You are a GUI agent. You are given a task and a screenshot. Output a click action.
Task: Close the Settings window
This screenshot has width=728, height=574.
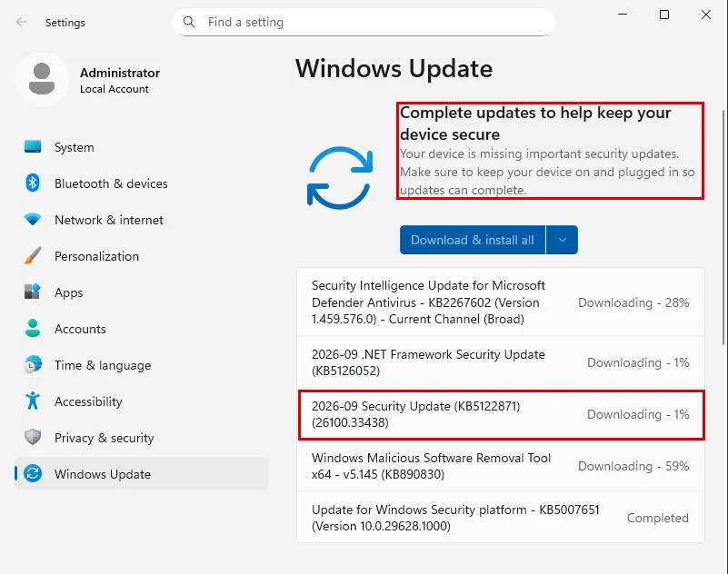[706, 15]
